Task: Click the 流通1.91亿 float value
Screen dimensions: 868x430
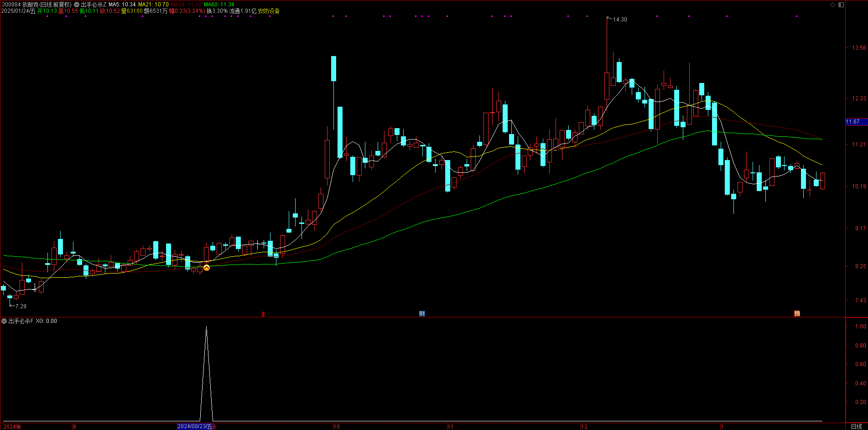Action: (243, 11)
